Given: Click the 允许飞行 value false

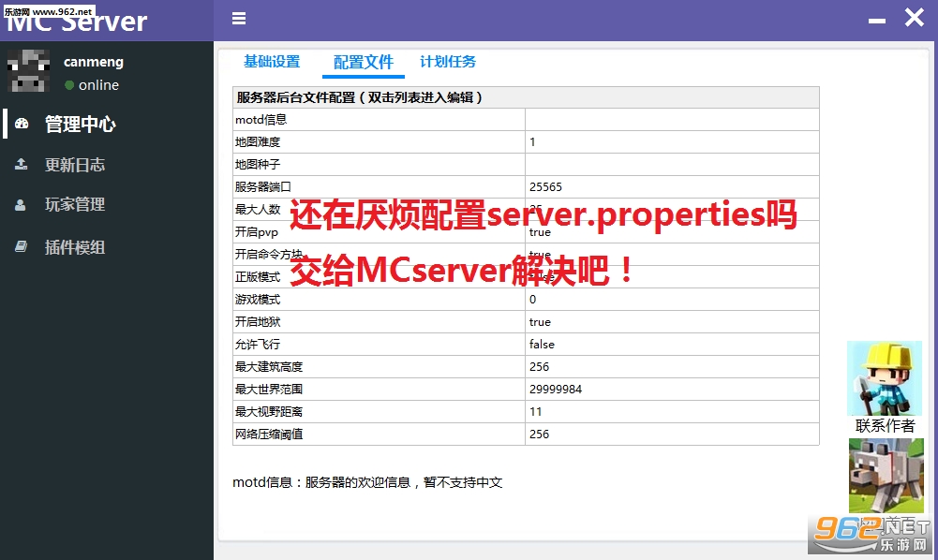Looking at the screenshot, I should [x=542, y=345].
